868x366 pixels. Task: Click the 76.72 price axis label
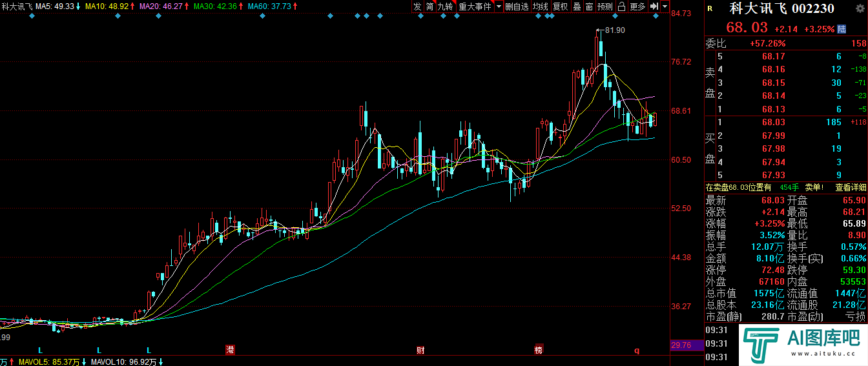[682, 62]
